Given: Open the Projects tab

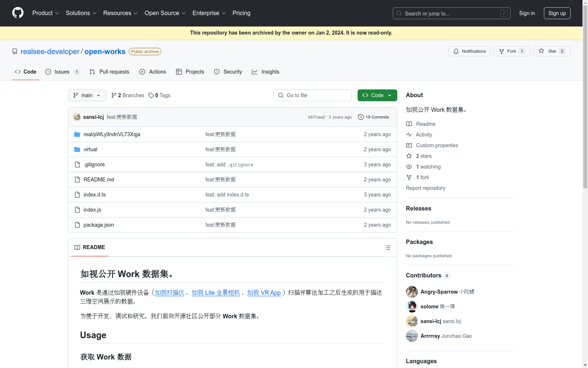Looking at the screenshot, I should click(x=190, y=72).
